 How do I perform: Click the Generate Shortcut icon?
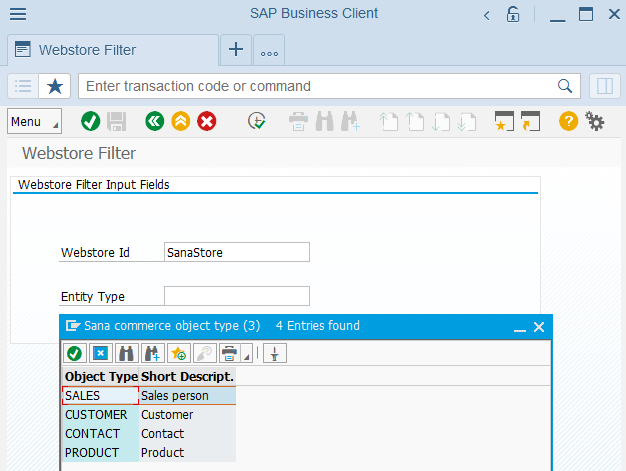[531, 121]
